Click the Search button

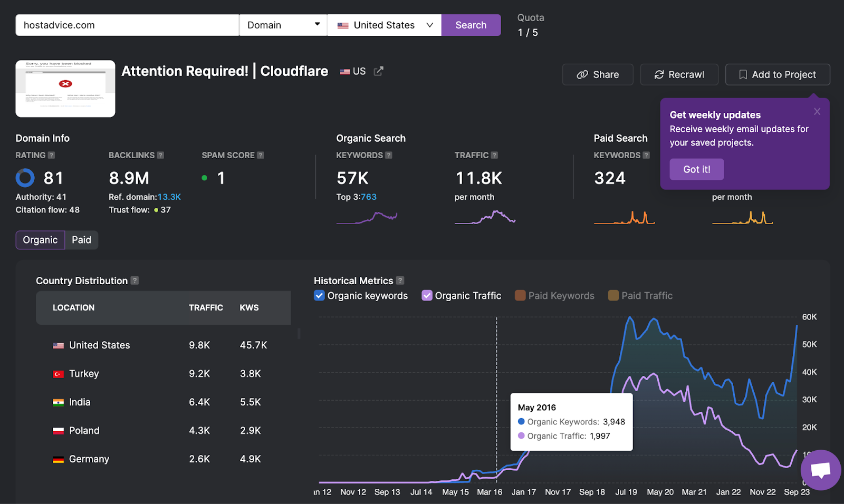(471, 25)
